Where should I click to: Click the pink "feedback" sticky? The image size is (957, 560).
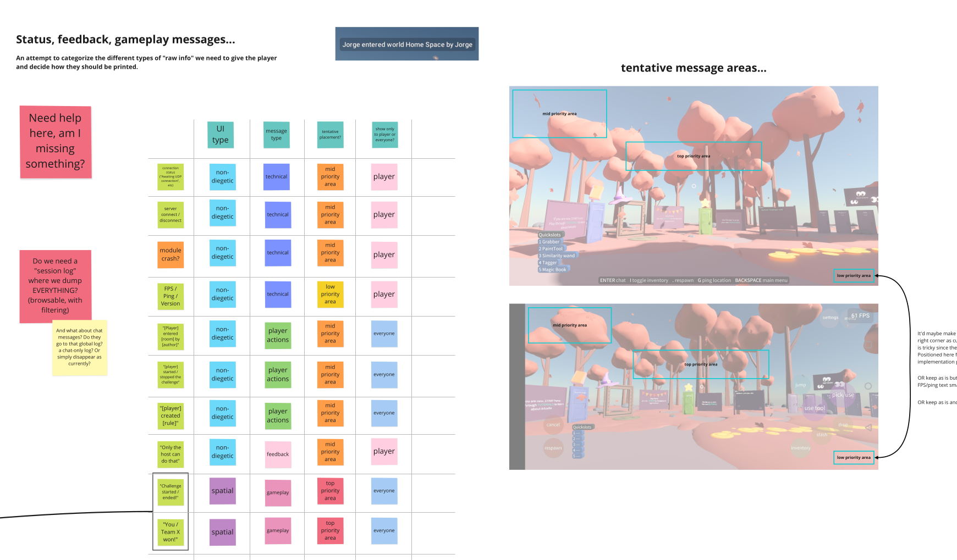[x=278, y=454]
